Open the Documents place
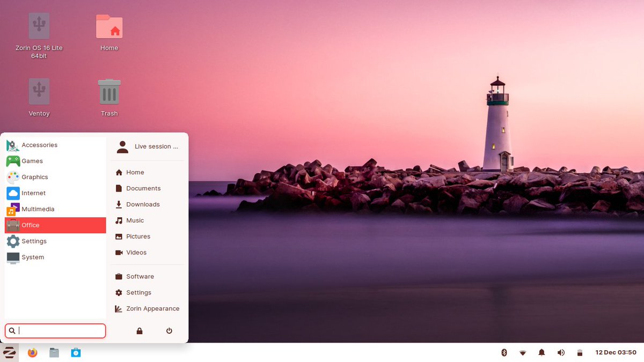 (147, 188)
